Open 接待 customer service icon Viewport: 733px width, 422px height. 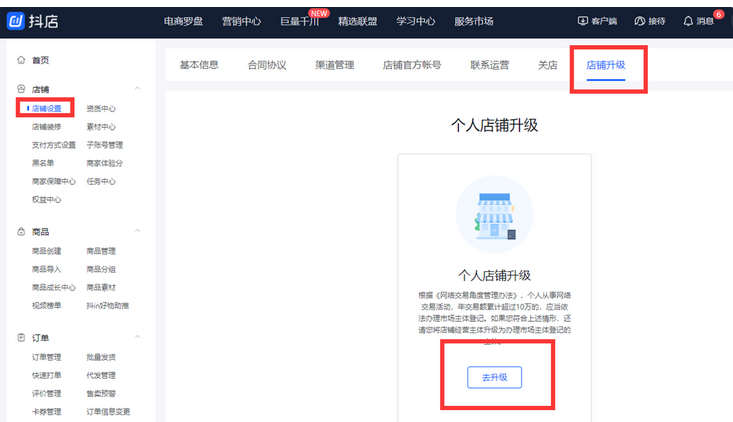tap(640, 21)
